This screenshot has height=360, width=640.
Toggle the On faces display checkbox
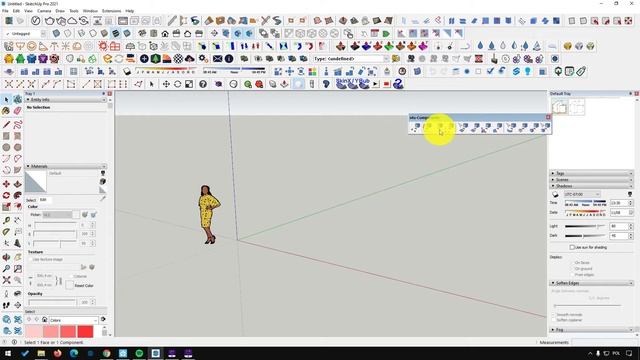coord(572,262)
